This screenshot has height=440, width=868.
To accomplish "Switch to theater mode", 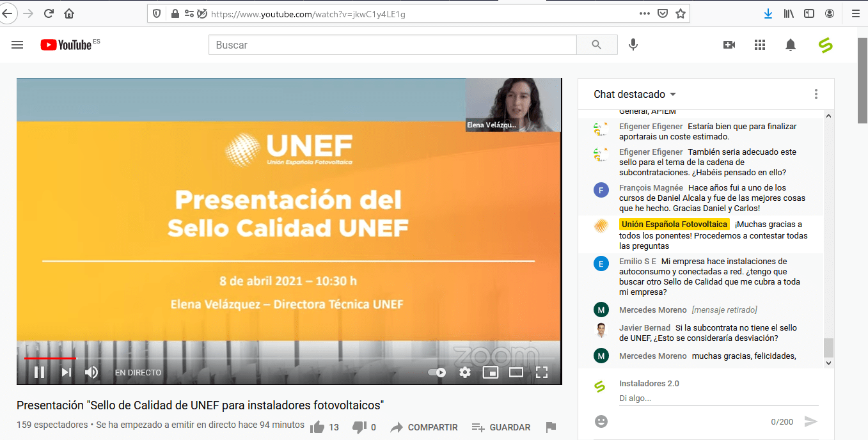I will [516, 372].
